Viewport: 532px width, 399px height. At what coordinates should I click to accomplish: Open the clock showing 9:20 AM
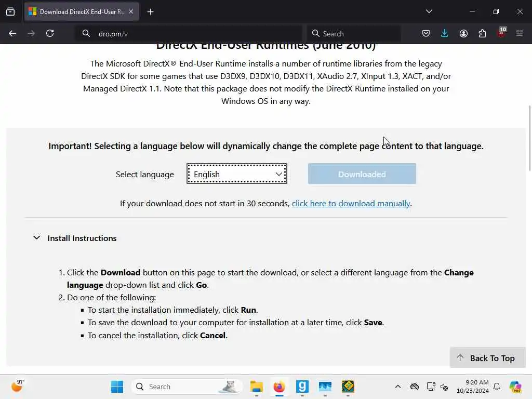click(473, 387)
